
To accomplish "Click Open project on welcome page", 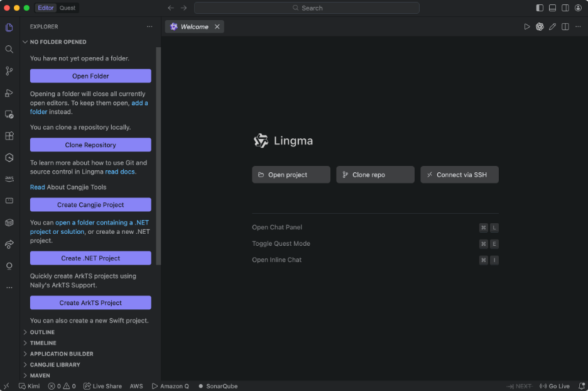I will 291,175.
